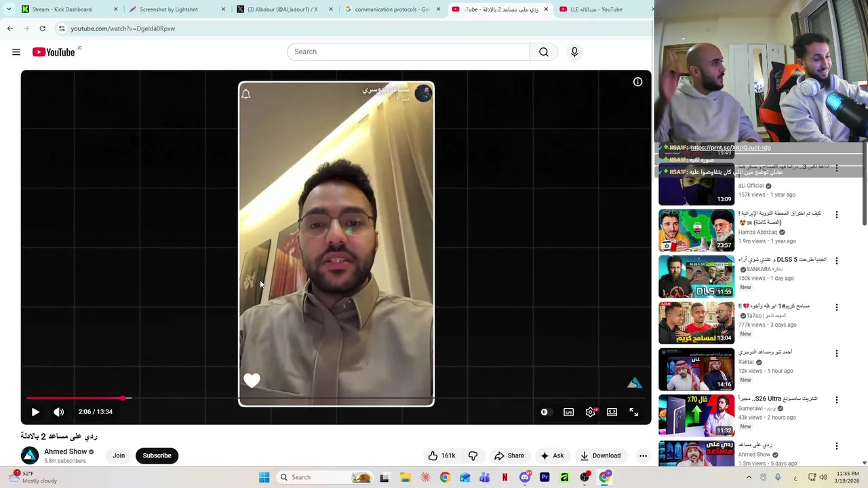Image resolution: width=868 pixels, height=488 pixels.
Task: Enter fullscreen mode
Action: (633, 412)
